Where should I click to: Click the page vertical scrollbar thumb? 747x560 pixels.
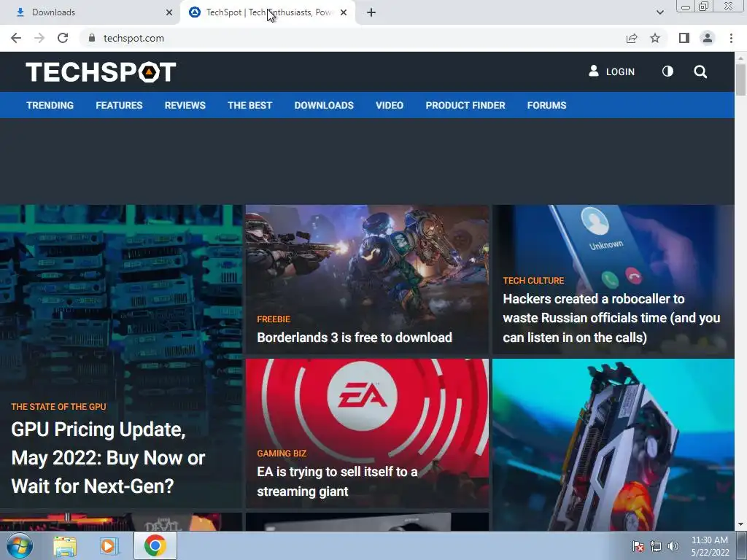[741, 79]
